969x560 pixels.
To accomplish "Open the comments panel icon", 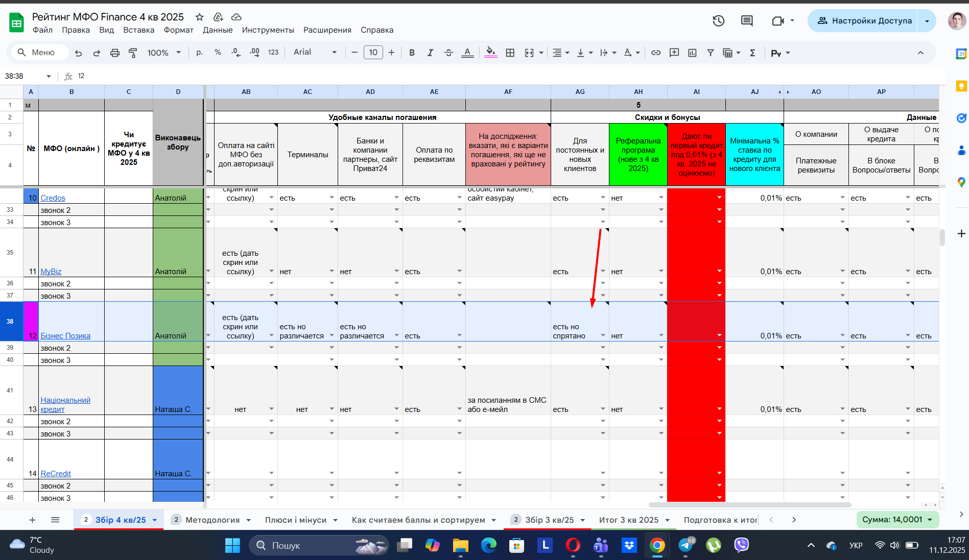I will (x=747, y=21).
